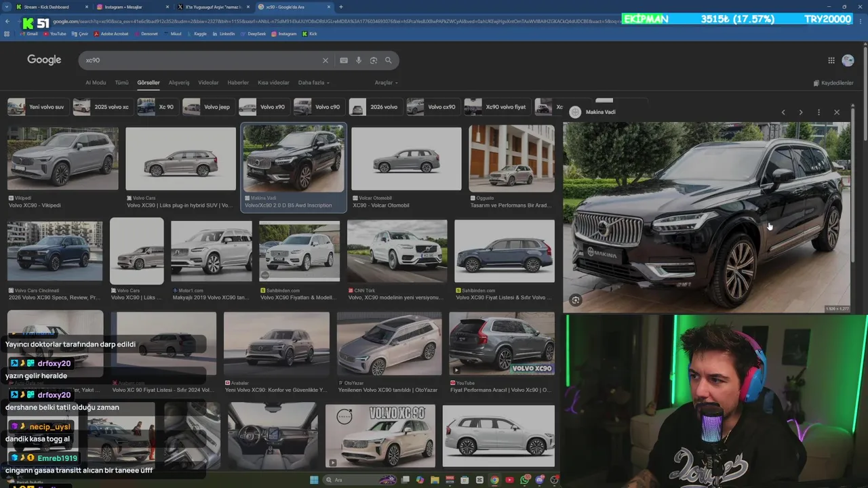Viewport: 868px width, 488px height.
Task: Select Volvo x90 suggestion chip
Action: tap(263, 107)
